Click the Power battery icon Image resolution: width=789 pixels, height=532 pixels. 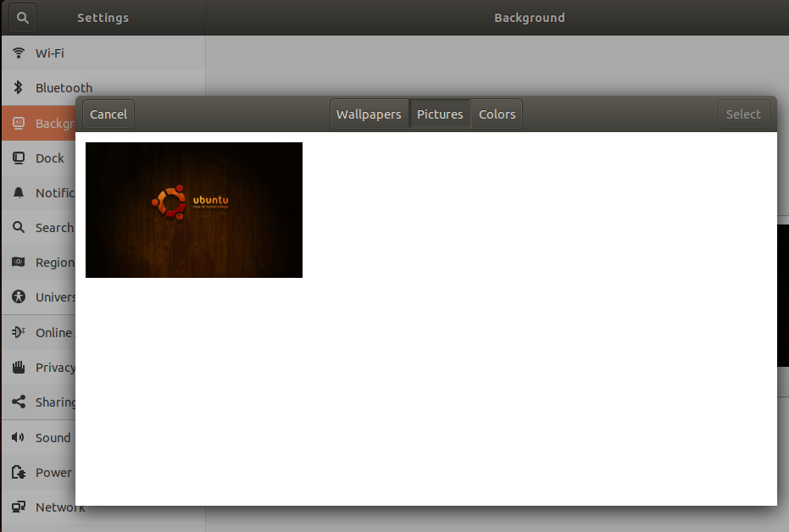click(x=19, y=472)
